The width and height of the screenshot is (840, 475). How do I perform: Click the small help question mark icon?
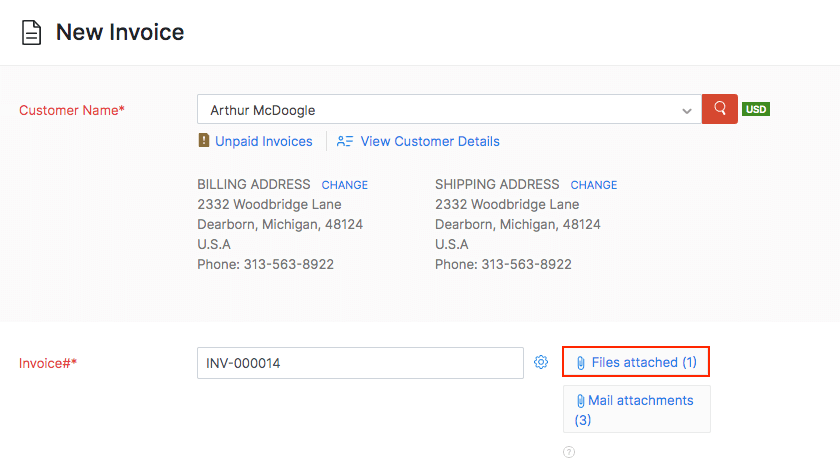point(569,452)
